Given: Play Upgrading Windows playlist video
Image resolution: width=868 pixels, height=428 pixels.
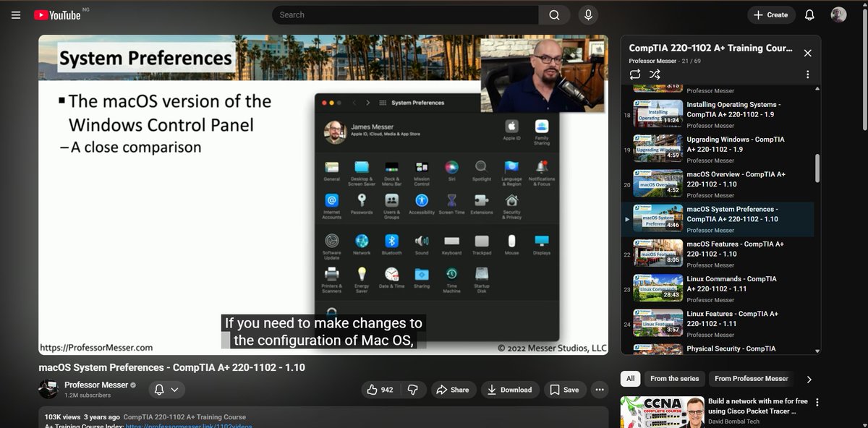Looking at the screenshot, I should pyautogui.click(x=718, y=149).
